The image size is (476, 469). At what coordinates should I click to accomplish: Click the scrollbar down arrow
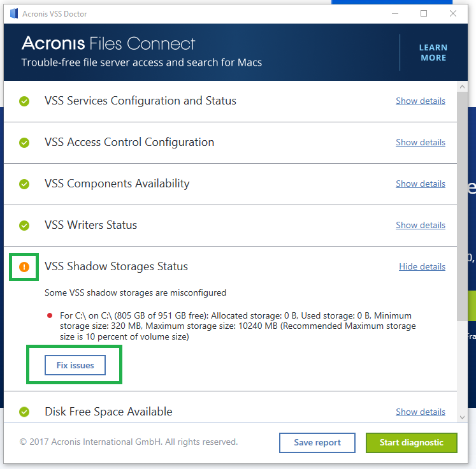(x=463, y=416)
